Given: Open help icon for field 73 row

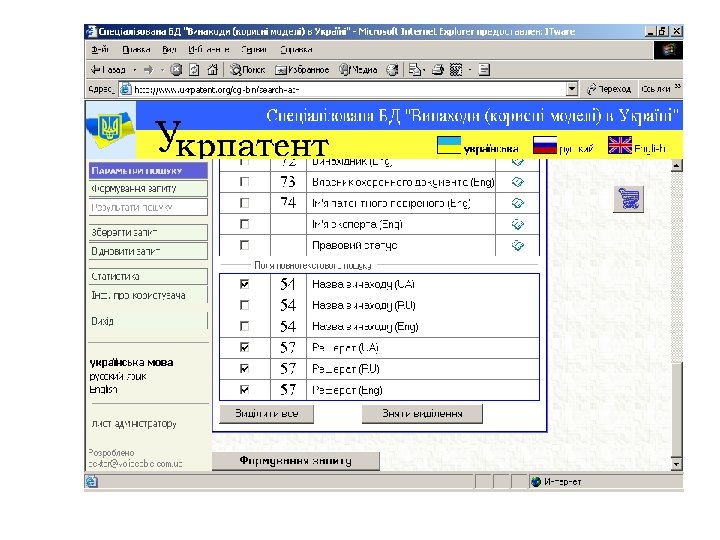Looking at the screenshot, I should pyautogui.click(x=518, y=182).
